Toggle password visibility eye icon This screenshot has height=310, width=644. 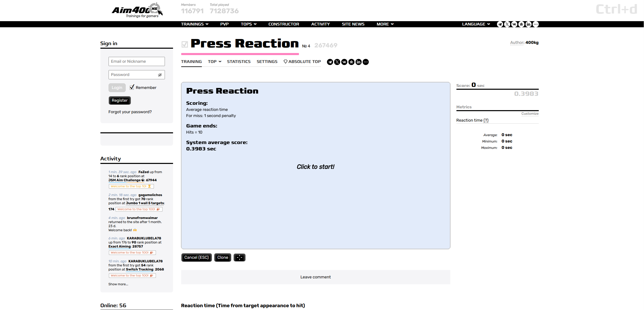coord(160,75)
